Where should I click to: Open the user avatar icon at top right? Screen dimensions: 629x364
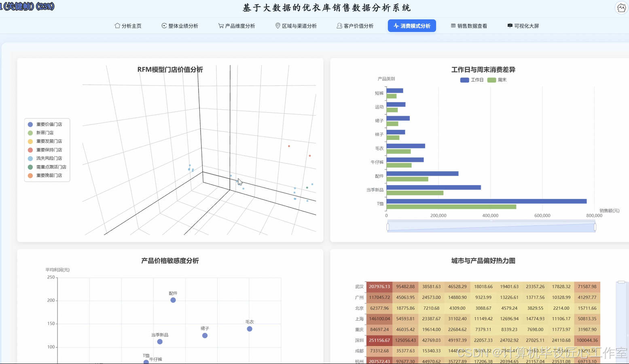coord(621,8)
